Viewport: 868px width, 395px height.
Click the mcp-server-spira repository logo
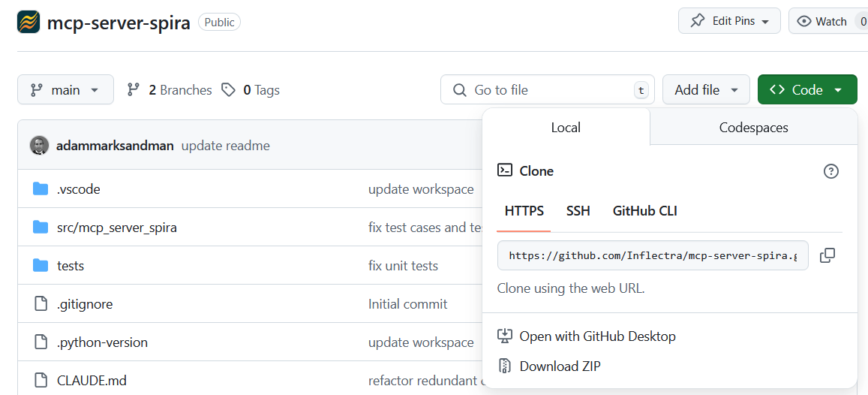point(29,22)
